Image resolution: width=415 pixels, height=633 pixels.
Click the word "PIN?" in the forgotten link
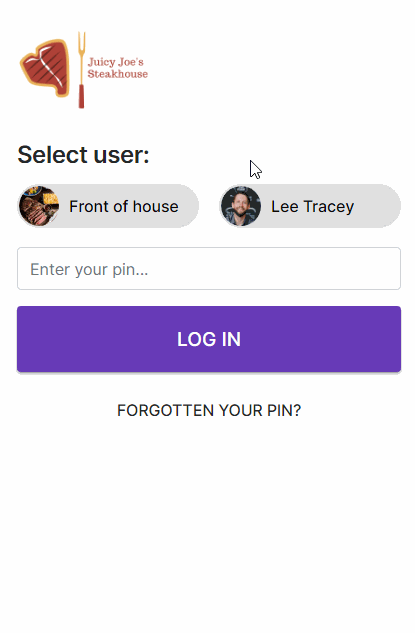point(284,411)
